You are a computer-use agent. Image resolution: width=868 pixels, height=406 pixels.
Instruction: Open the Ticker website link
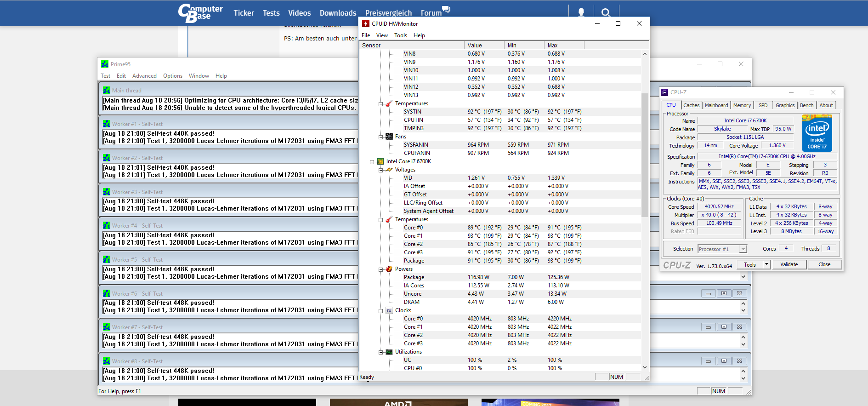pyautogui.click(x=244, y=13)
